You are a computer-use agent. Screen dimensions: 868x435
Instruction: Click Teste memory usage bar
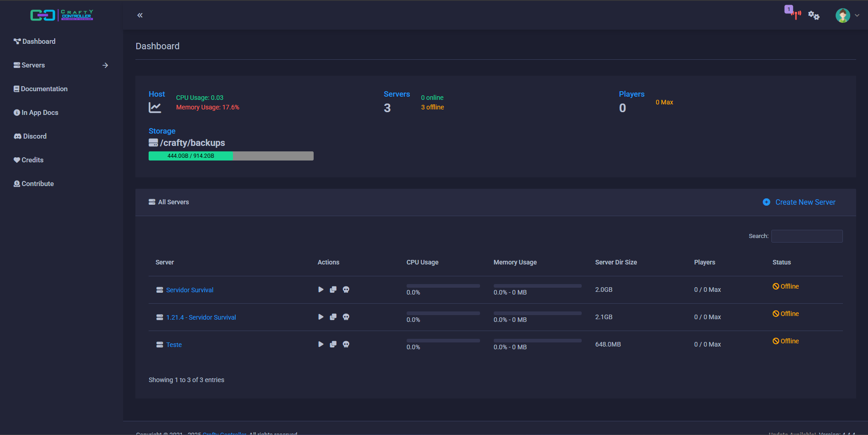tap(537, 341)
